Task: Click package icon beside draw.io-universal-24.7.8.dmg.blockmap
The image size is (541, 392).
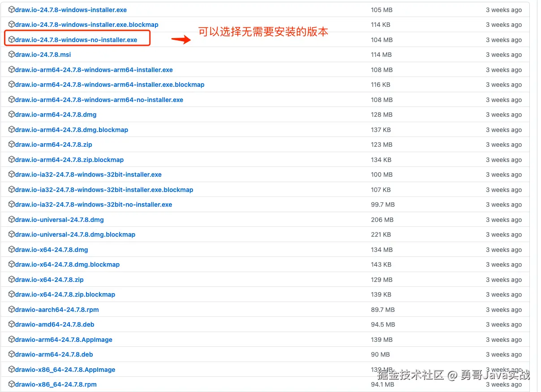Action: [12, 234]
